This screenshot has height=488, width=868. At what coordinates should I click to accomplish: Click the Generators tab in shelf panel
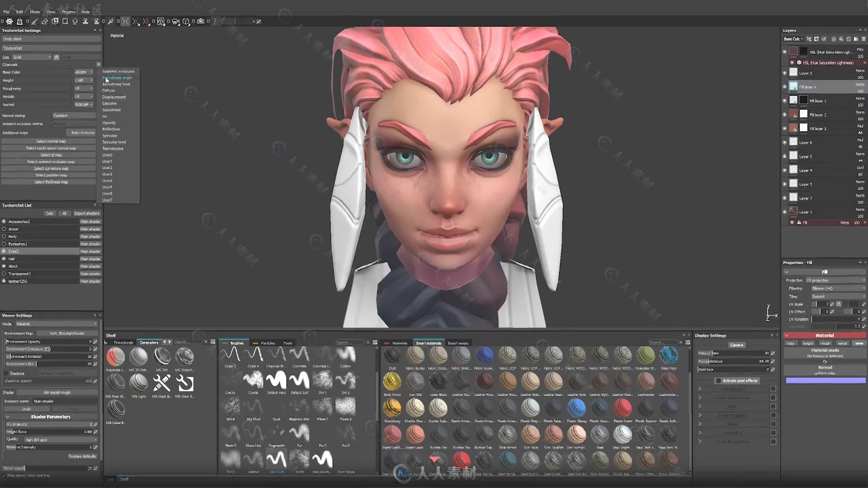[149, 342]
